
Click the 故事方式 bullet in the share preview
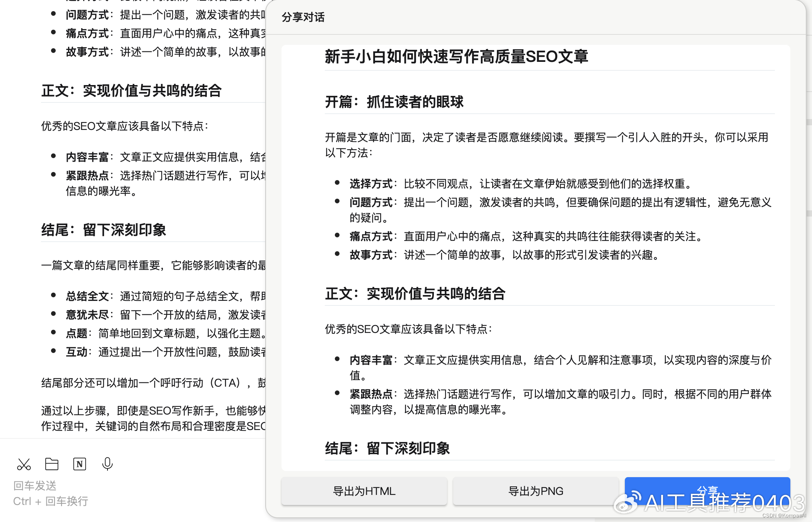click(x=371, y=255)
